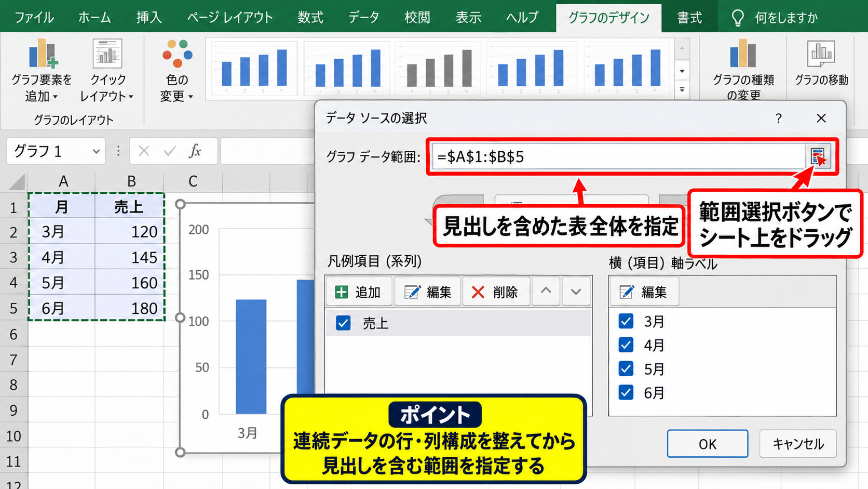
Task: Select row 1 header
Action: tap(13, 207)
